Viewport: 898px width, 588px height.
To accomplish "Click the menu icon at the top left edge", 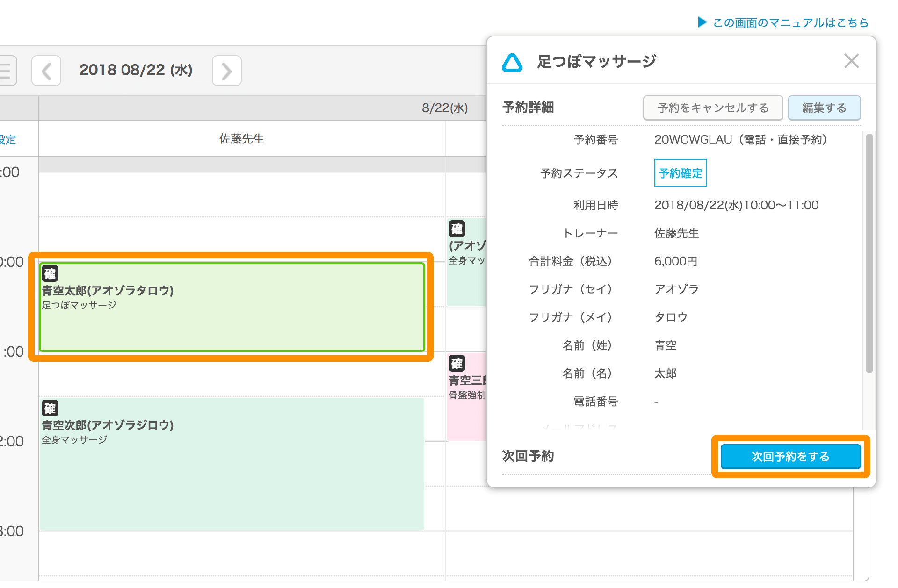I will (6, 71).
